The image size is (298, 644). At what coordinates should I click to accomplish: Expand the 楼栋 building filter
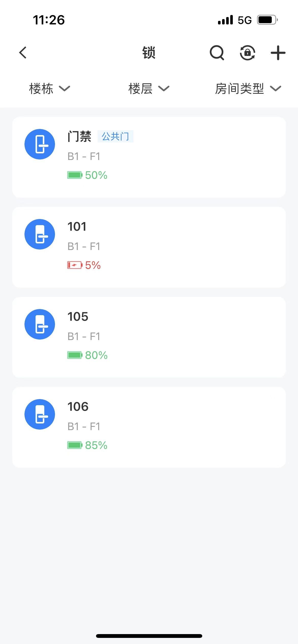coord(49,89)
